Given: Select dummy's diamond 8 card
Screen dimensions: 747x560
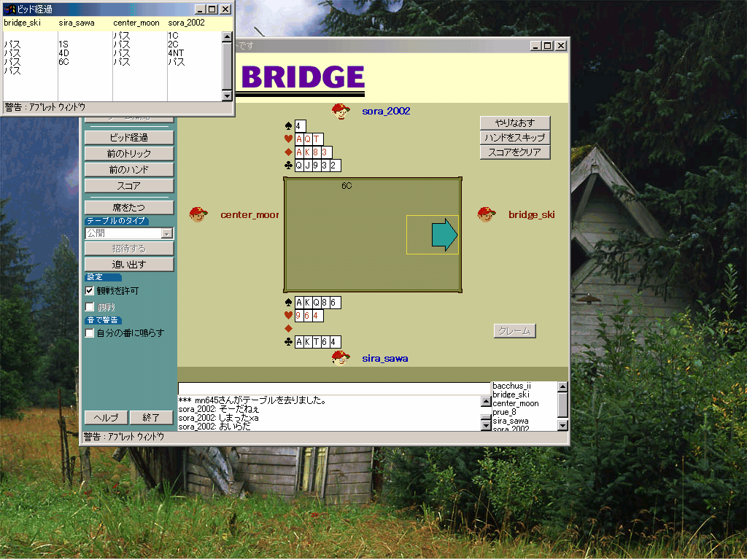Looking at the screenshot, I should [x=316, y=152].
